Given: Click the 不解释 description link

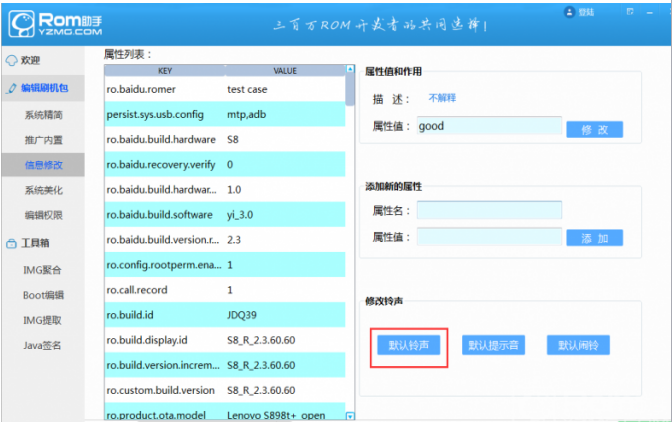Looking at the screenshot, I should [442, 98].
